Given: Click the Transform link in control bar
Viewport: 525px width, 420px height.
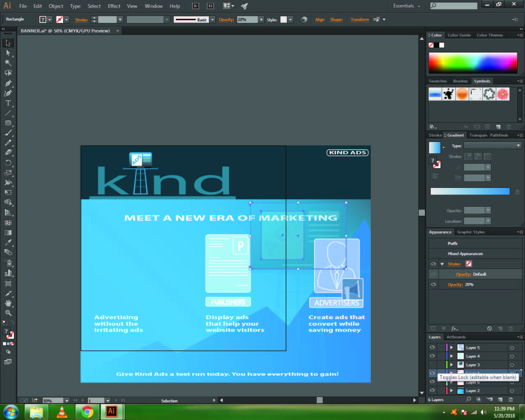Looking at the screenshot, I should [360, 19].
